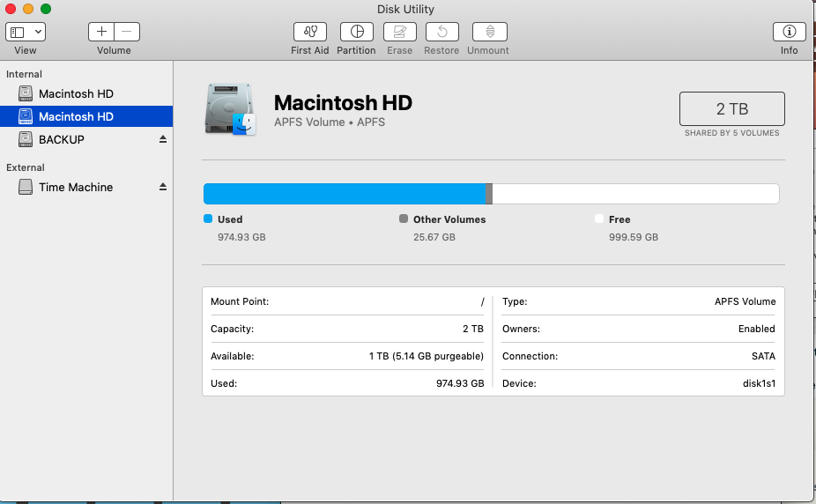This screenshot has height=504, width=816.
Task: Click the Type APFS Volume row
Action: point(639,301)
